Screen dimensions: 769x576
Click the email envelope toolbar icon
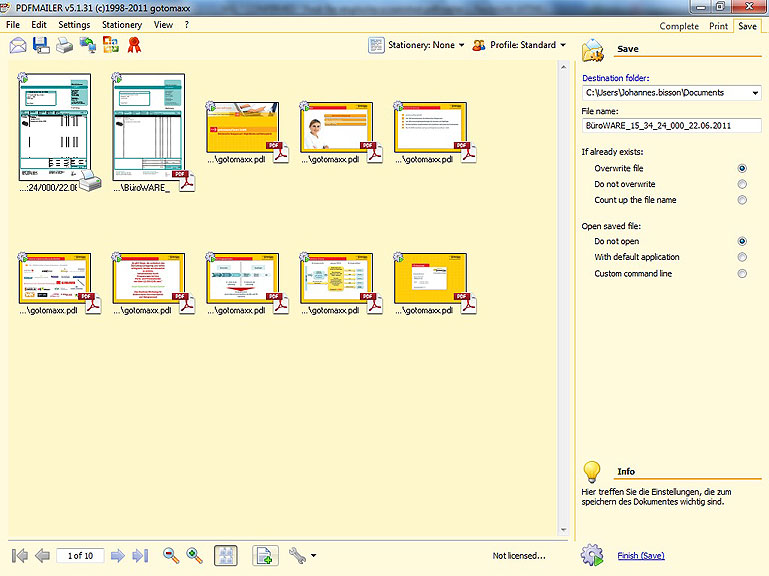[x=18, y=45]
